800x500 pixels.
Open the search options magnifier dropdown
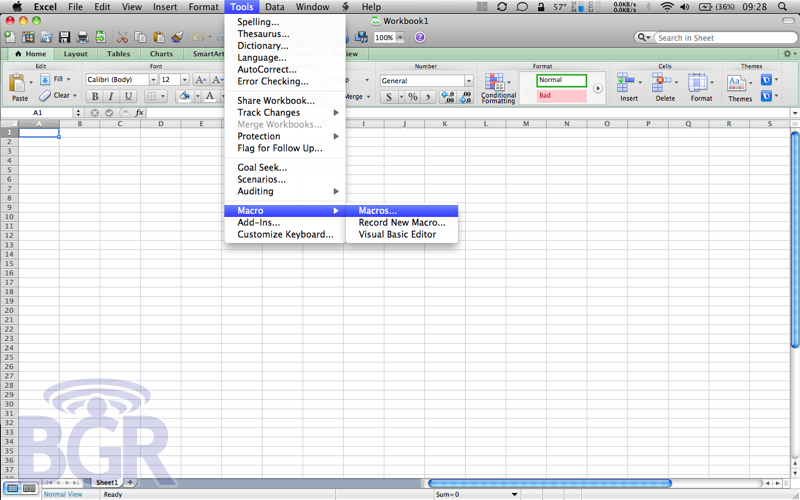644,38
